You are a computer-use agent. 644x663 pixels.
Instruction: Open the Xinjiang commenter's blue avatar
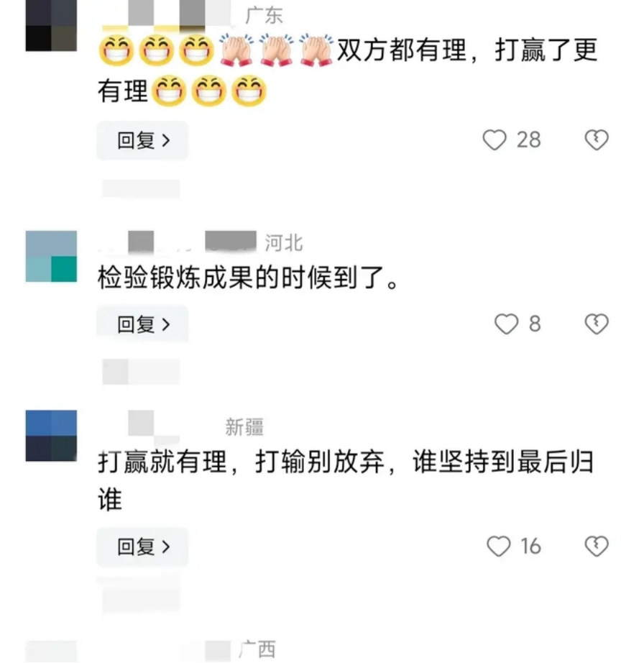click(x=51, y=436)
